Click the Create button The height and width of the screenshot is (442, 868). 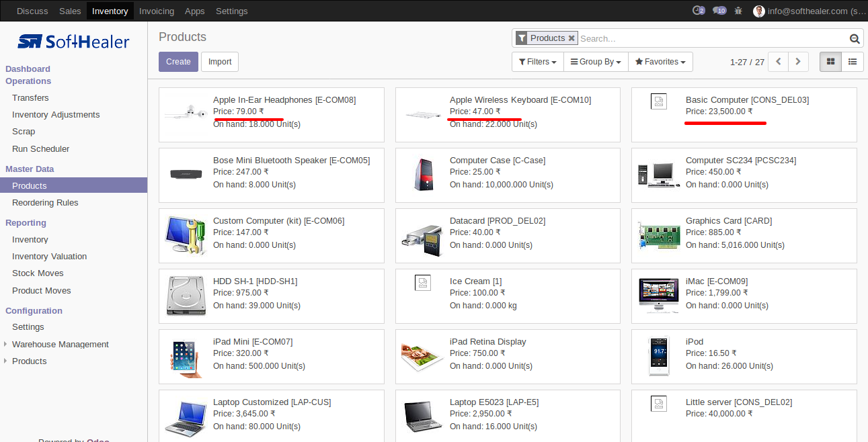[x=178, y=62]
